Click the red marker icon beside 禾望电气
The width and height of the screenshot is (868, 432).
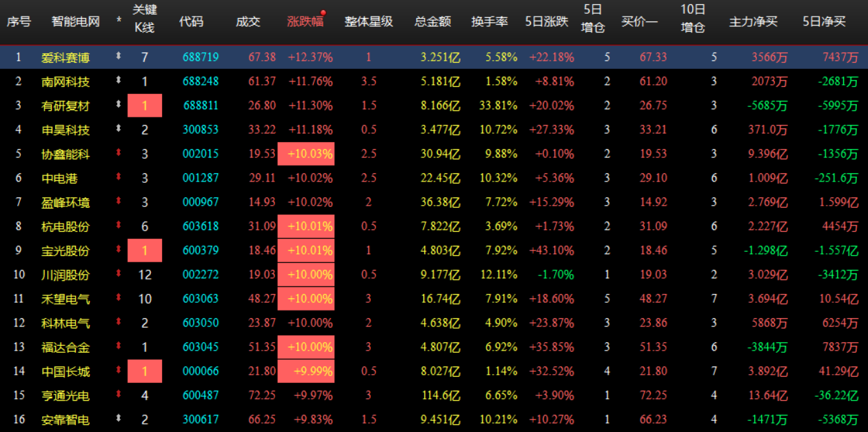(x=119, y=298)
